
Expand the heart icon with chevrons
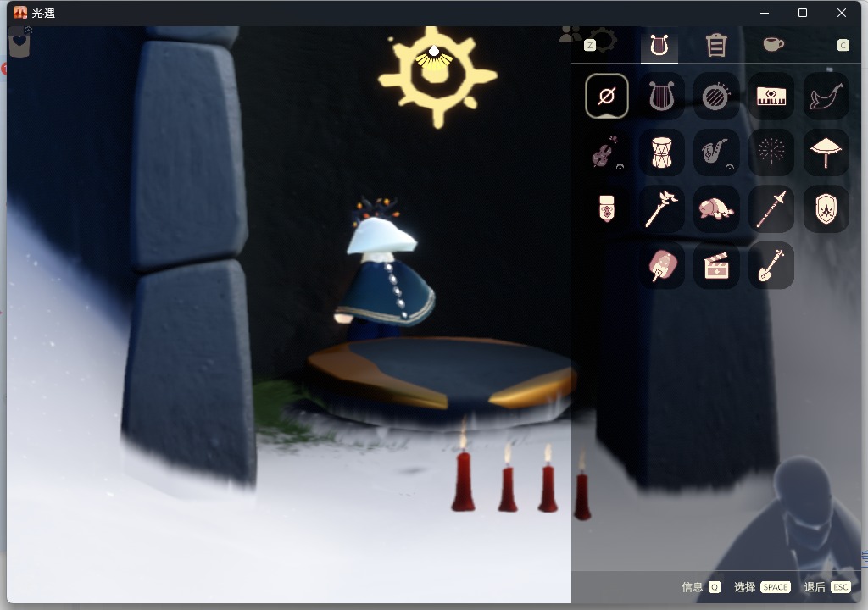pos(20,41)
